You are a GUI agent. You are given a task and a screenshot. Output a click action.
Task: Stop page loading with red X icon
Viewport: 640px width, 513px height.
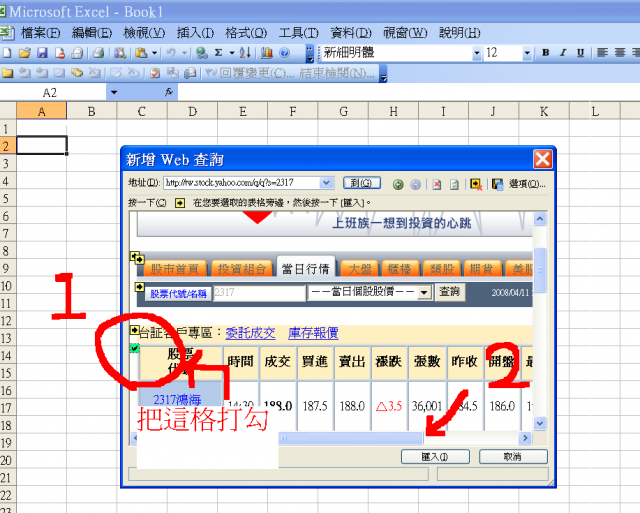click(437, 184)
